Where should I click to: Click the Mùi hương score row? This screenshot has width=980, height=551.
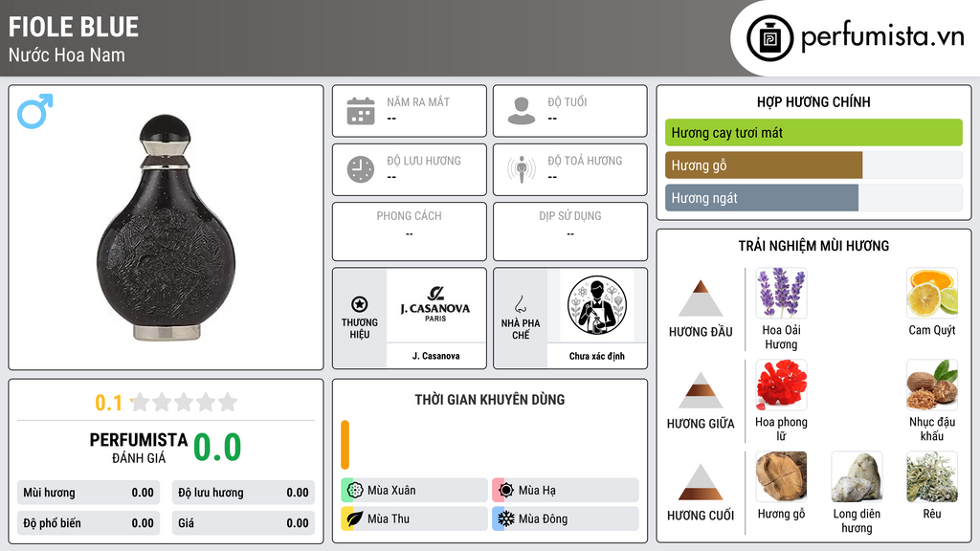tap(89, 493)
